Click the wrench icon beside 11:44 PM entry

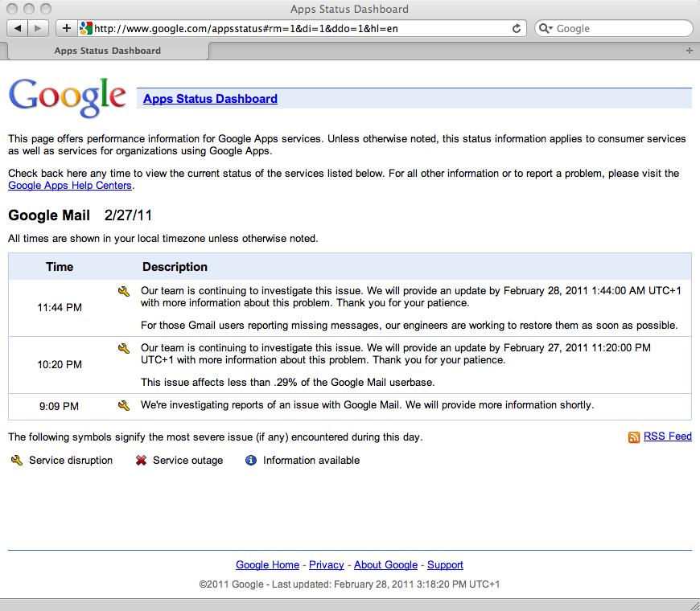pyautogui.click(x=123, y=291)
